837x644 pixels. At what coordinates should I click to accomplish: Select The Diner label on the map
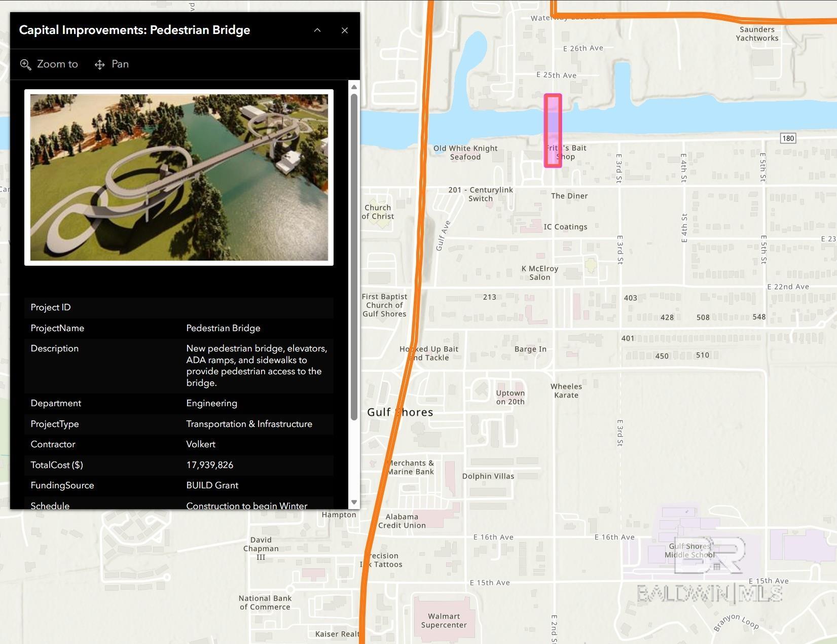pos(569,196)
